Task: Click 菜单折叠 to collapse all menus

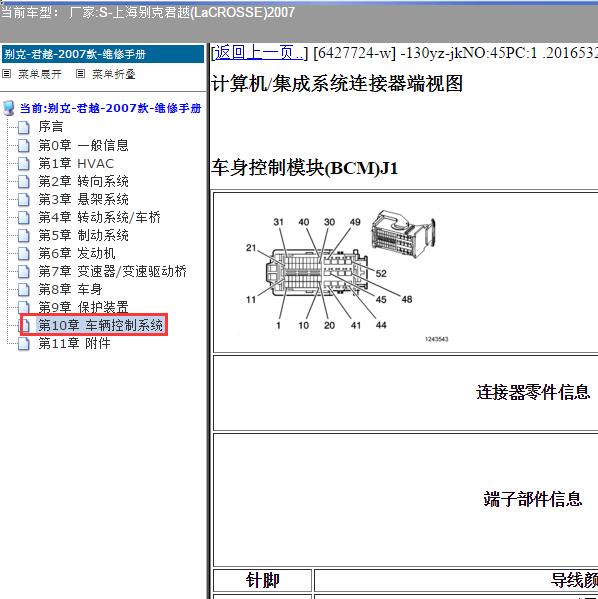Action: pyautogui.click(x=114, y=74)
